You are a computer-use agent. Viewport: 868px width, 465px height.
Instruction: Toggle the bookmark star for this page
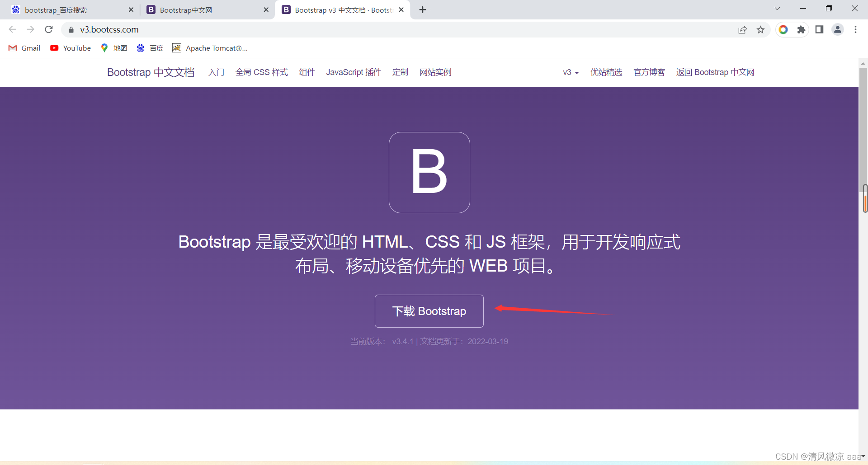coord(761,29)
